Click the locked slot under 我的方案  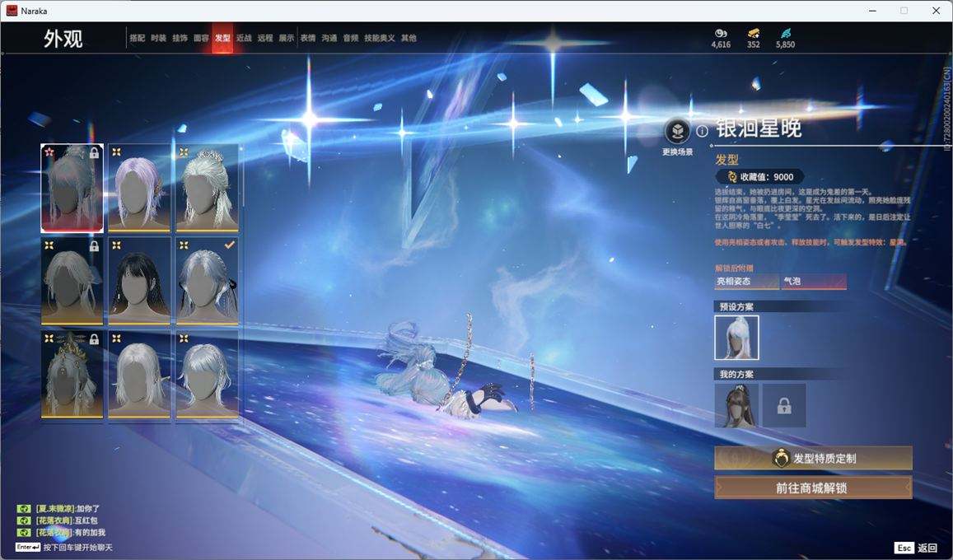(x=783, y=405)
